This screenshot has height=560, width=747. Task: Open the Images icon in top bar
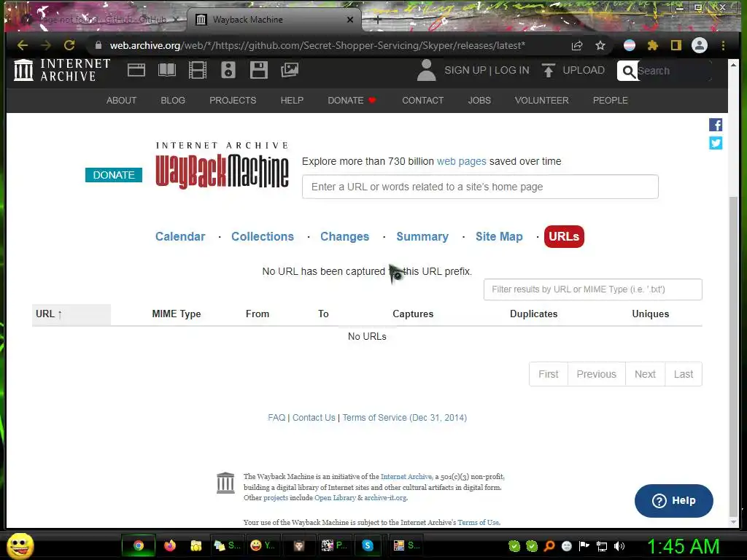click(289, 70)
